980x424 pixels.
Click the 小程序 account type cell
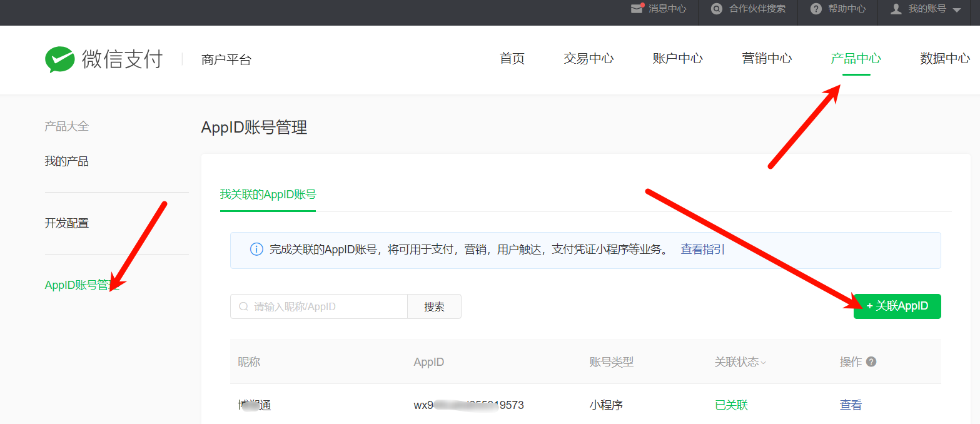(x=606, y=405)
